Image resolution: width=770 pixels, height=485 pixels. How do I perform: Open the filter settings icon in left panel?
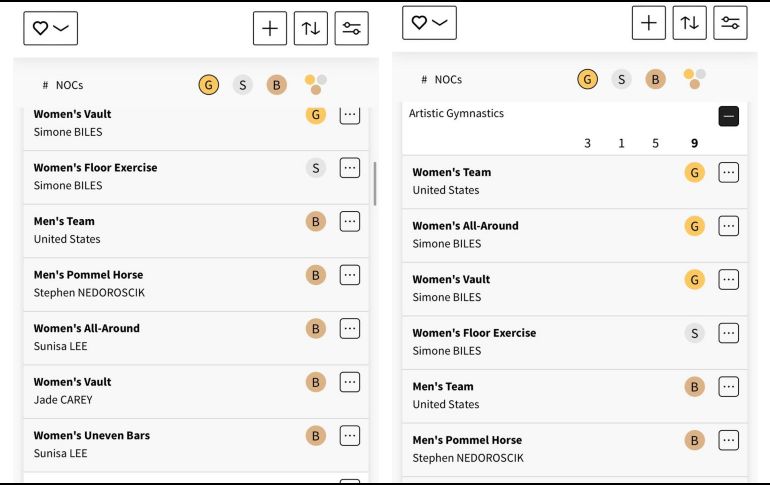[x=351, y=29]
